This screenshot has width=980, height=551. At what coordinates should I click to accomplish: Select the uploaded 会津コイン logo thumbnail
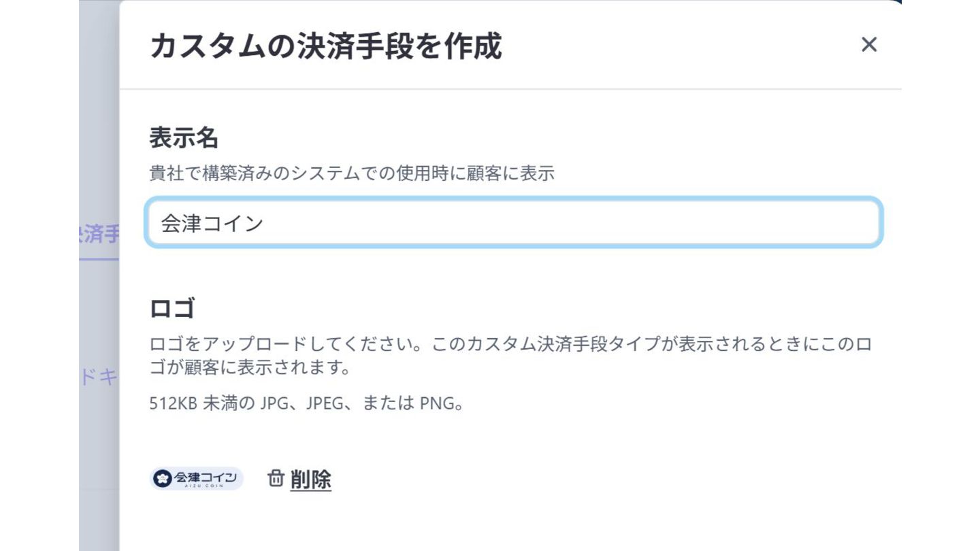(x=197, y=479)
